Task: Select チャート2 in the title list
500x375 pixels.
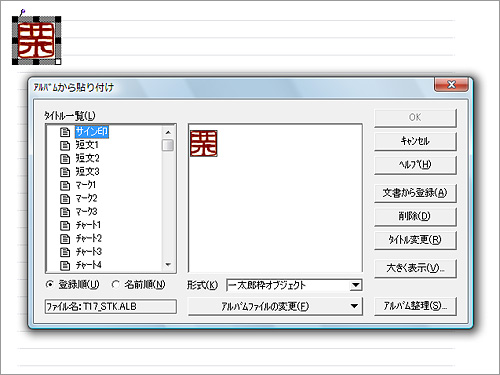Action: (88, 238)
